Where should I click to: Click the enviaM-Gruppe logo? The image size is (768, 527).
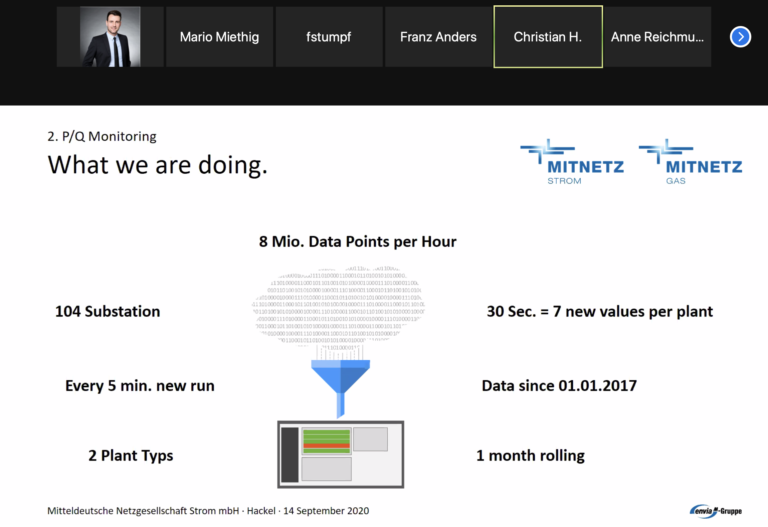click(x=716, y=510)
